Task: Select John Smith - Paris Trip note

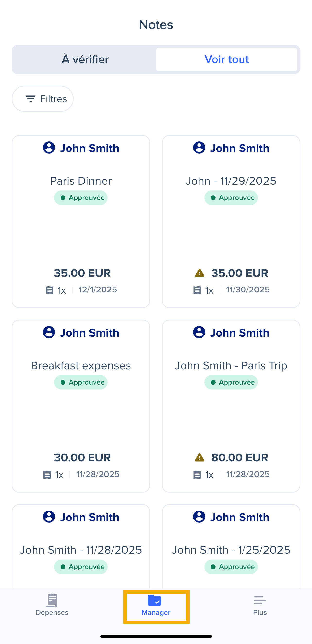Action: tap(231, 365)
